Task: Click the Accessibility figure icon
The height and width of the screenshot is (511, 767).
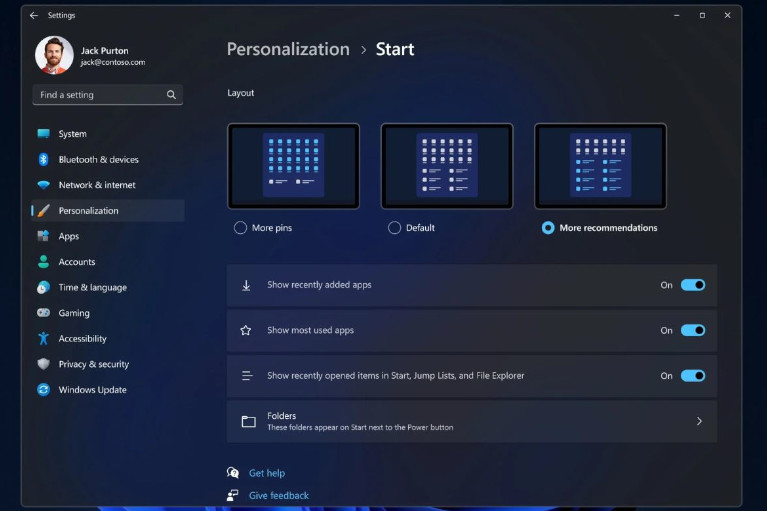Action: point(44,338)
